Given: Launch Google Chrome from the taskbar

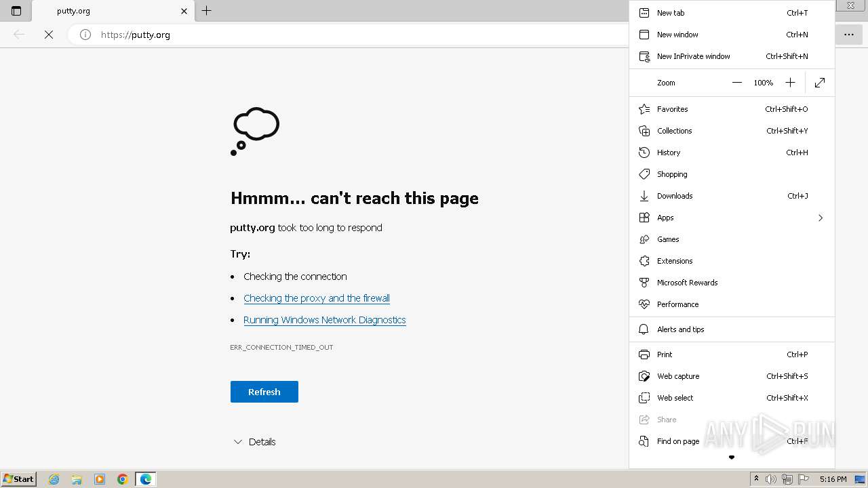Looking at the screenshot, I should (123, 479).
